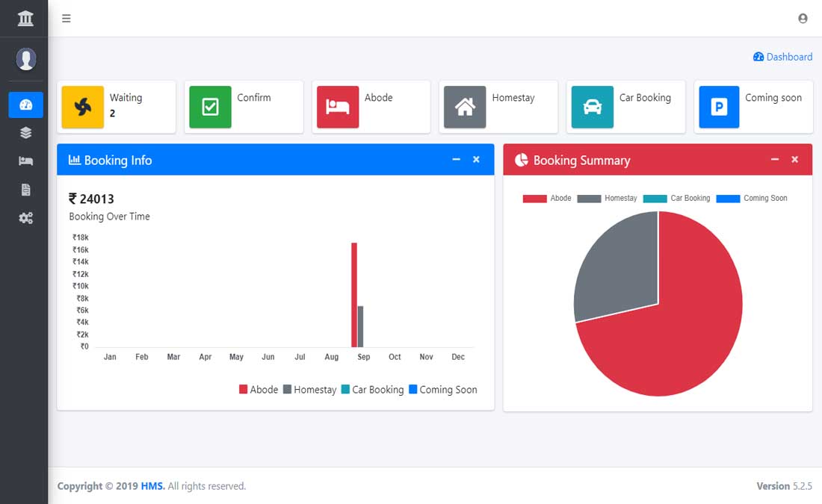Toggle the Coming Soon legend below the bar chart
Screen dimensions: 822x504
pos(443,389)
